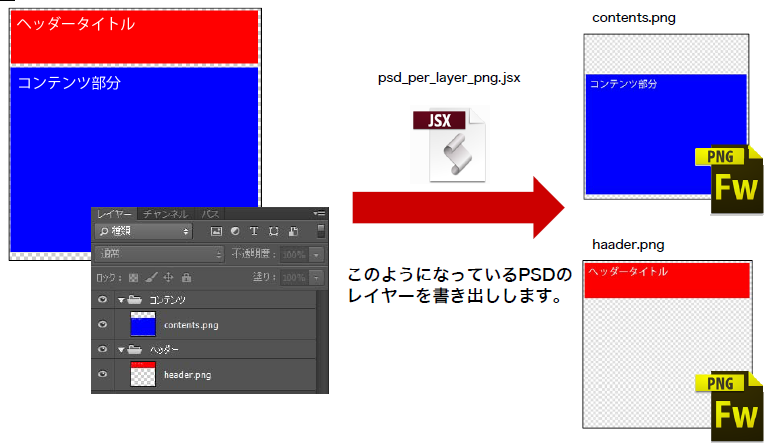Click コンテンツ部分 text in the PSD canvas
The width and height of the screenshot is (774, 448).
click(69, 82)
